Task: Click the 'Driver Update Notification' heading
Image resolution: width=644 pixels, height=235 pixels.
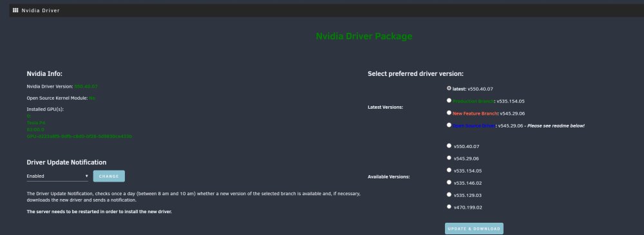Action: [x=66, y=162]
